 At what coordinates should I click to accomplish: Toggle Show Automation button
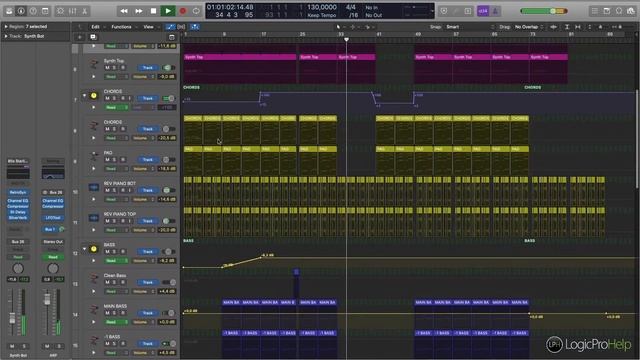click(x=170, y=27)
